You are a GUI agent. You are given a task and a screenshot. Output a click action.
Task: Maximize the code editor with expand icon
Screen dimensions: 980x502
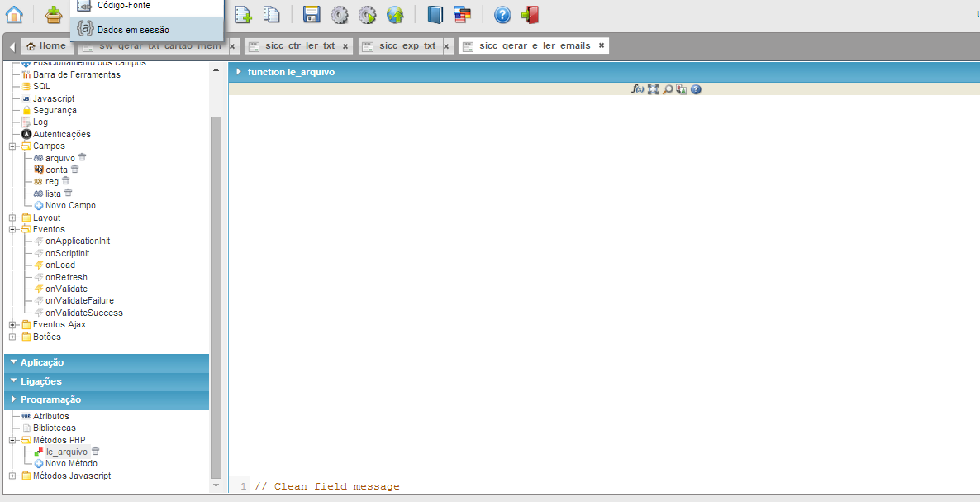point(653,89)
